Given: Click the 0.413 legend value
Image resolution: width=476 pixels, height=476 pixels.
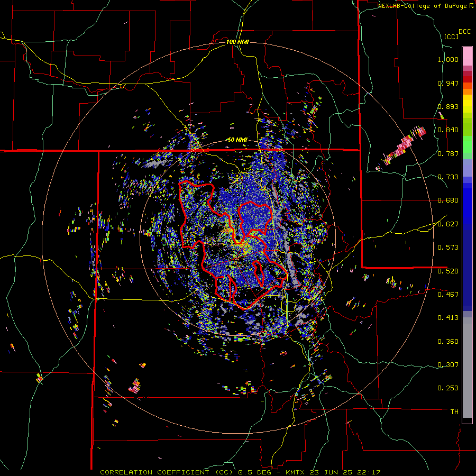Looking at the screenshot, I should 448,318.
